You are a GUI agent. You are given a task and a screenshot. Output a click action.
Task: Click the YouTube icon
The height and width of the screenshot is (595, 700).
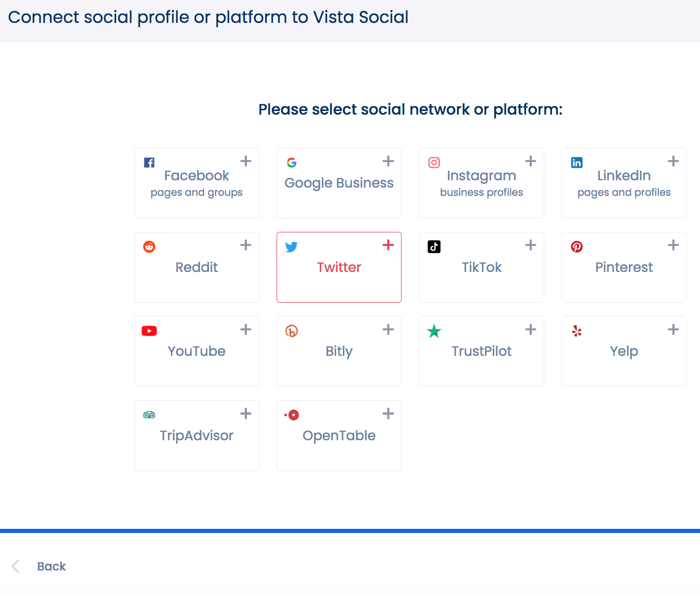coord(149,330)
